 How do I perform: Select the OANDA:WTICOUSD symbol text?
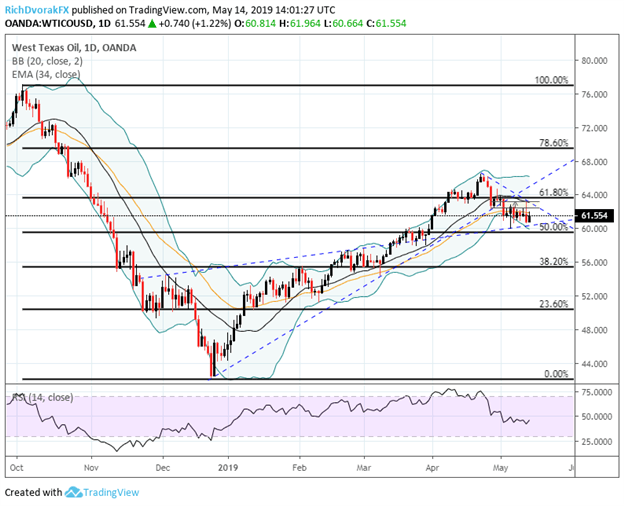click(x=49, y=23)
